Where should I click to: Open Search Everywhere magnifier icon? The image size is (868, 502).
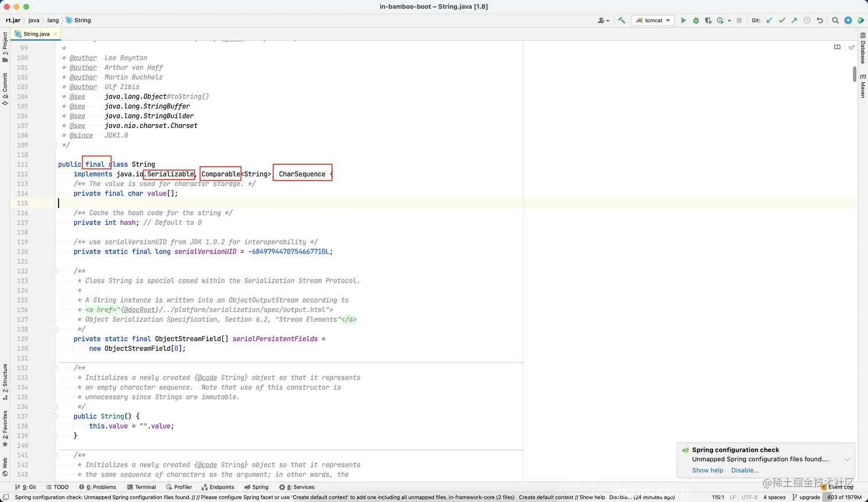coord(835,20)
